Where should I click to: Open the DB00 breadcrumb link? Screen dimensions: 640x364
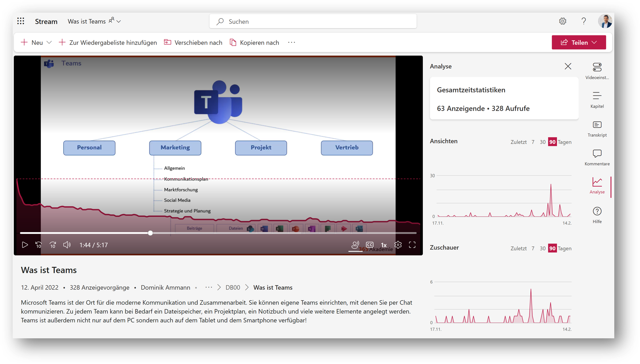tap(233, 288)
